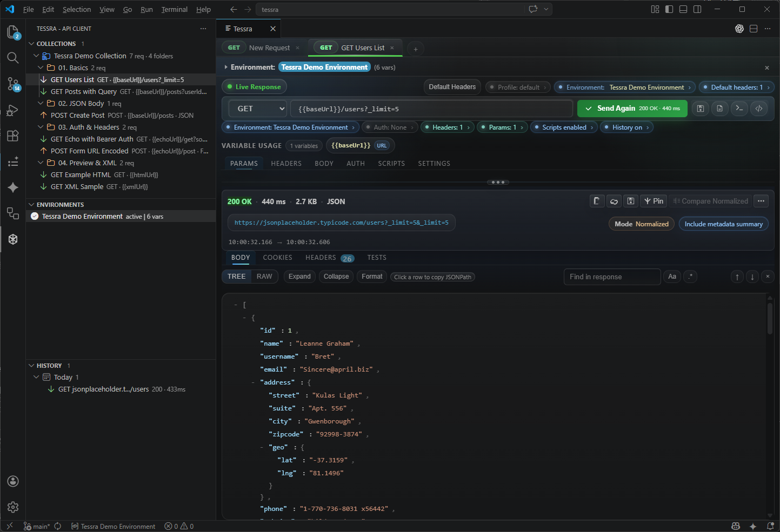Close the find in response bar

[768, 277]
